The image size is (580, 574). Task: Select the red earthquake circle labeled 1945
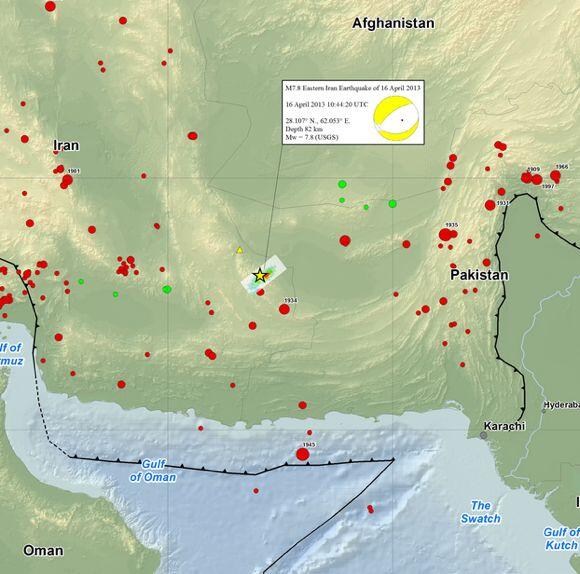tap(303, 454)
